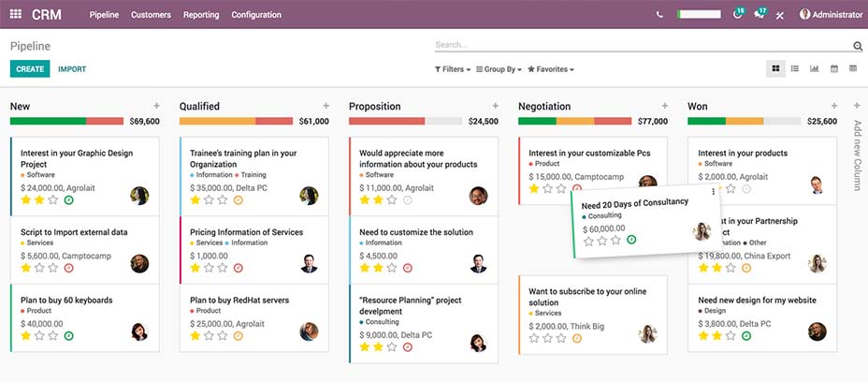The width and height of the screenshot is (868, 382).
Task: Switch to Kanban view icon
Action: (x=775, y=68)
